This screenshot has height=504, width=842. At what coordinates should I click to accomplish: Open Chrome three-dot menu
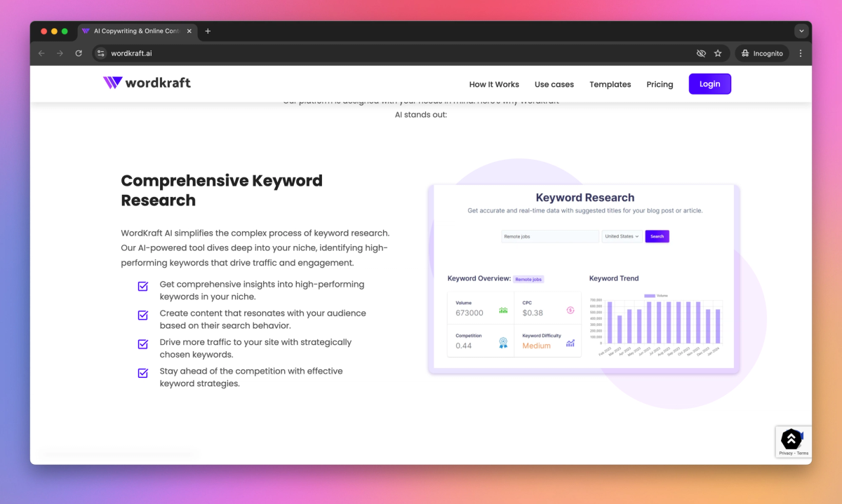[x=801, y=53]
